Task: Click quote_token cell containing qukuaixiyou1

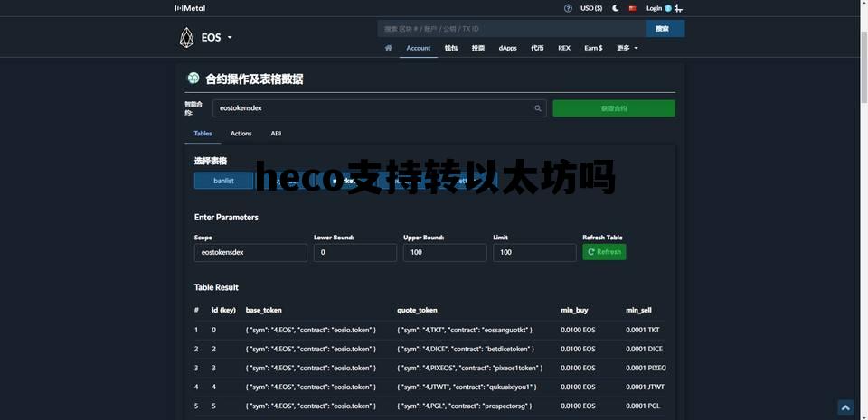Action: (467, 387)
